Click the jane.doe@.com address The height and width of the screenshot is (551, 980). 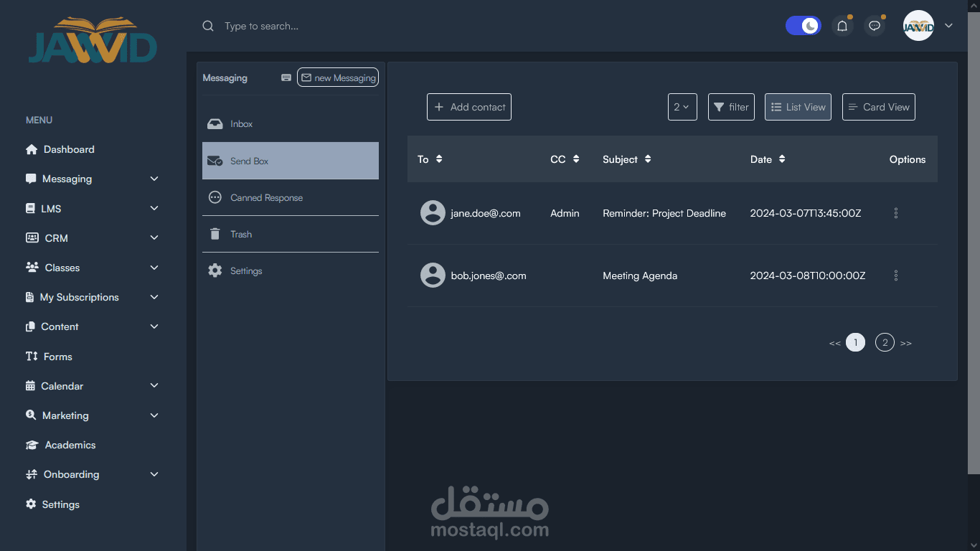[486, 213]
